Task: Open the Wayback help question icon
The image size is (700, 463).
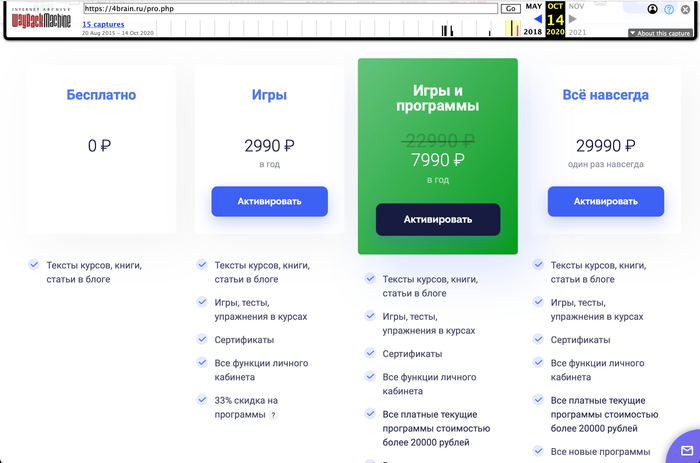Action: click(669, 9)
